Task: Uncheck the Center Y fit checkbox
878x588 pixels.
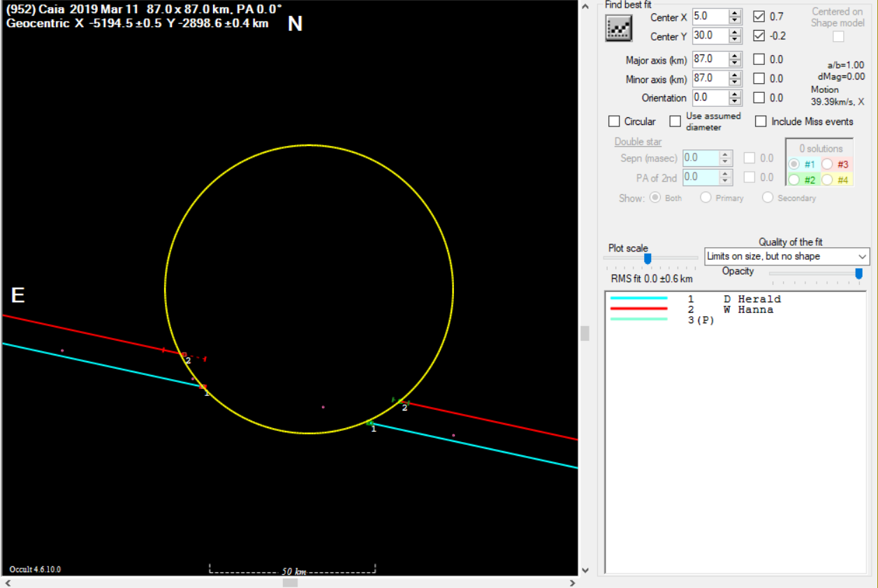Action: tap(759, 36)
